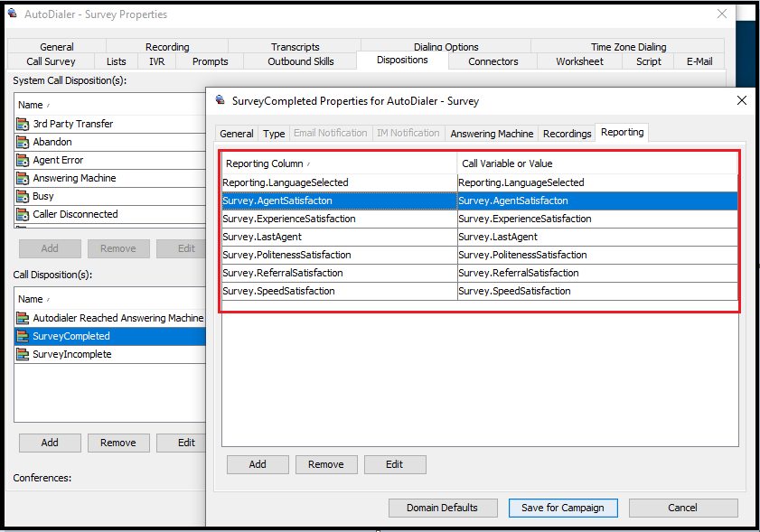Select the Dispositions tab
Image resolution: width=760 pixels, height=532 pixels.
point(402,61)
